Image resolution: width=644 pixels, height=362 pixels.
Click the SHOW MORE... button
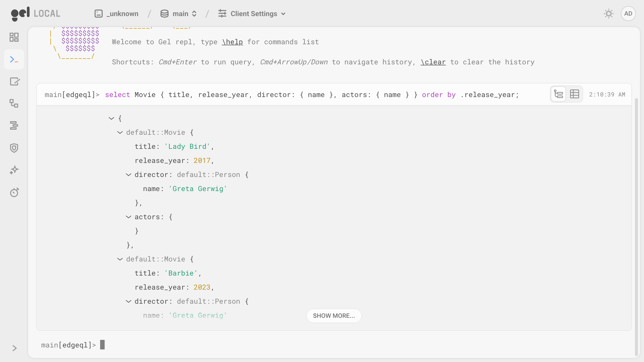tap(334, 316)
